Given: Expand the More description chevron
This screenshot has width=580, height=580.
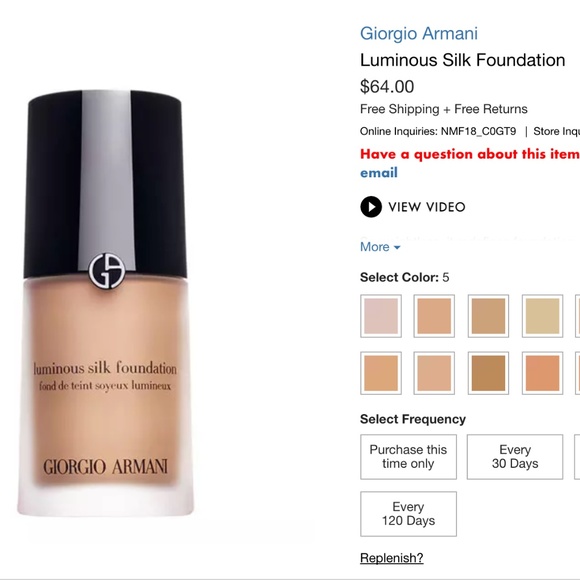Looking at the screenshot, I should pos(397,247).
